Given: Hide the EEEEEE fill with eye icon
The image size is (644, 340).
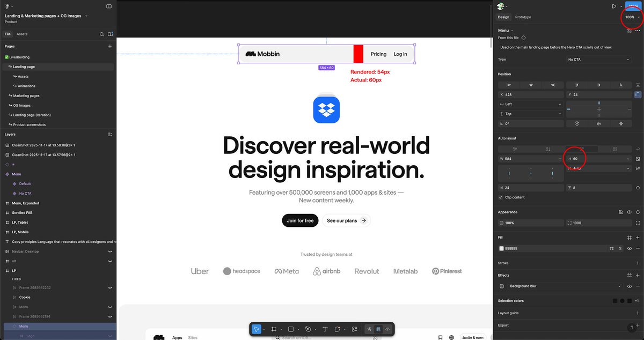Looking at the screenshot, I should tap(629, 248).
